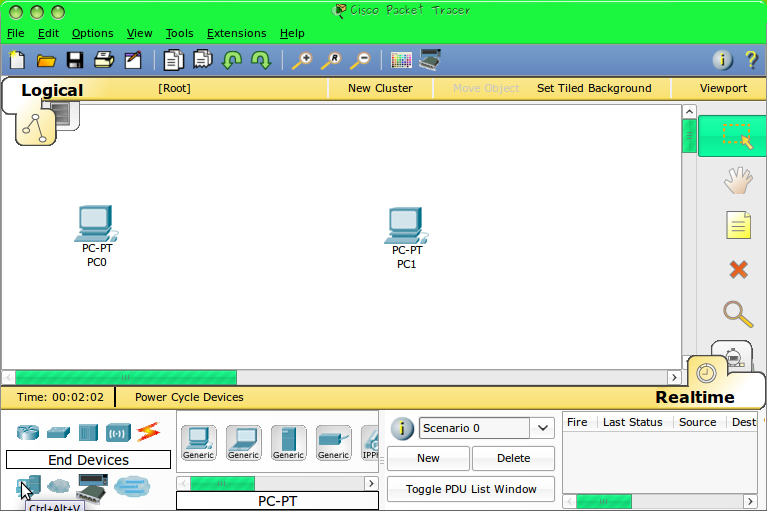Click the Viewport button
This screenshot has height=511, width=767.
pos(723,89)
